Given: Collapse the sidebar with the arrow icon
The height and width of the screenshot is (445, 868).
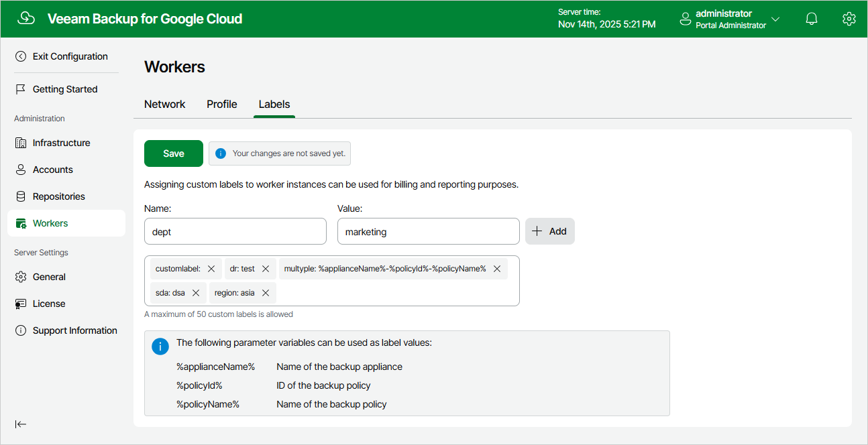Looking at the screenshot, I should 21,424.
